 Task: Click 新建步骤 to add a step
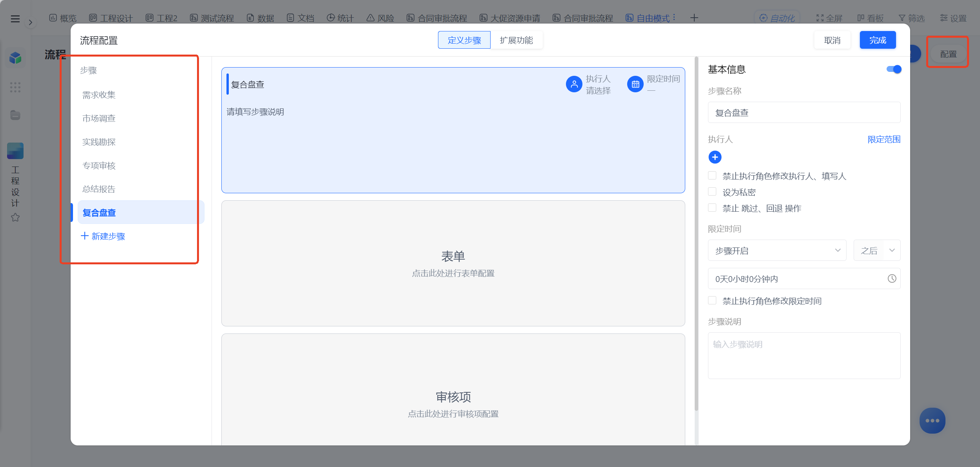click(x=103, y=236)
